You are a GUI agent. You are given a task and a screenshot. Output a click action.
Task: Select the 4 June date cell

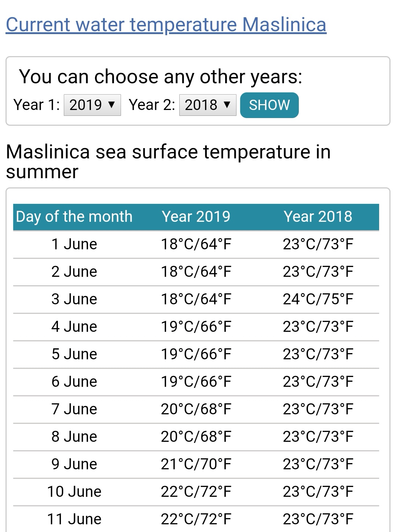click(74, 327)
